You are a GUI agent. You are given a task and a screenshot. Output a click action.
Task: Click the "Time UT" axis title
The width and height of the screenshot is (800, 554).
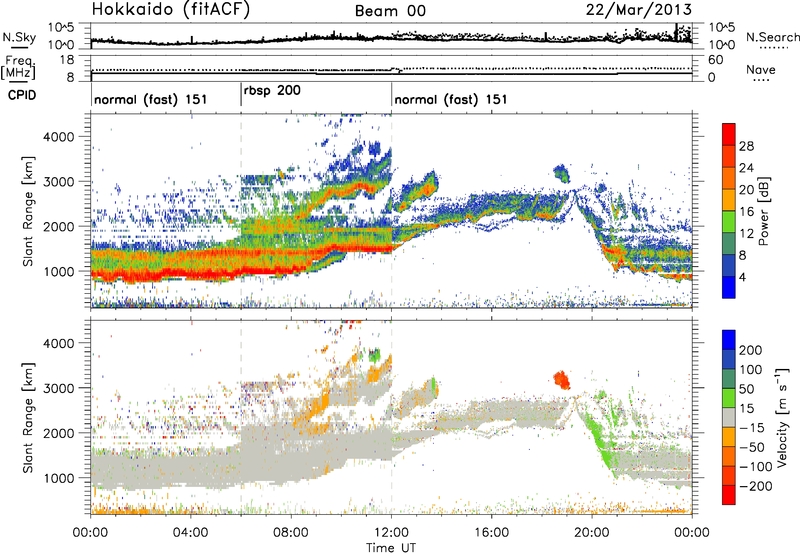pos(391,548)
